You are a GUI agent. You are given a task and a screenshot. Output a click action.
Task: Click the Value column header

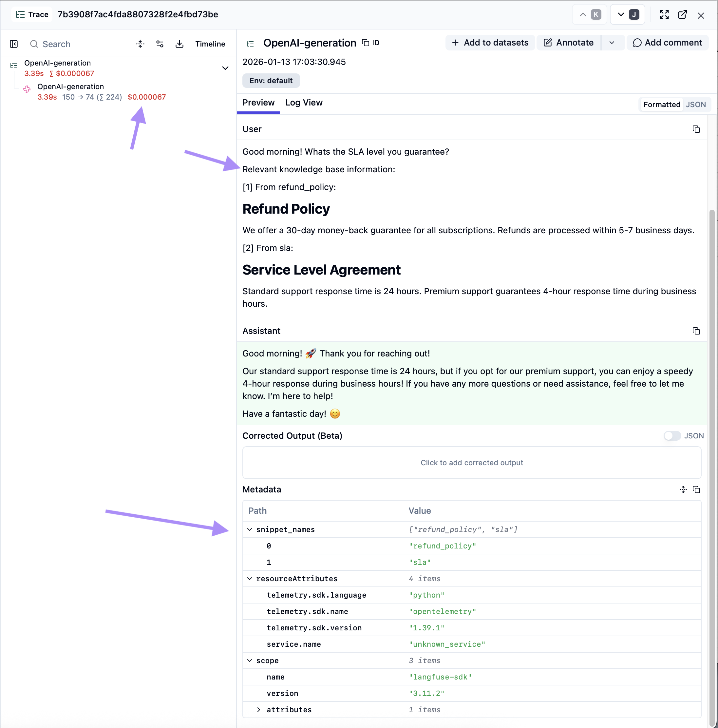pos(420,510)
